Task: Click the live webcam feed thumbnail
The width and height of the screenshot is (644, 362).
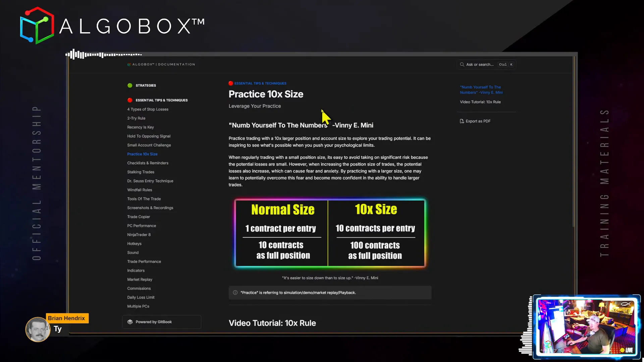Action: pos(587,327)
